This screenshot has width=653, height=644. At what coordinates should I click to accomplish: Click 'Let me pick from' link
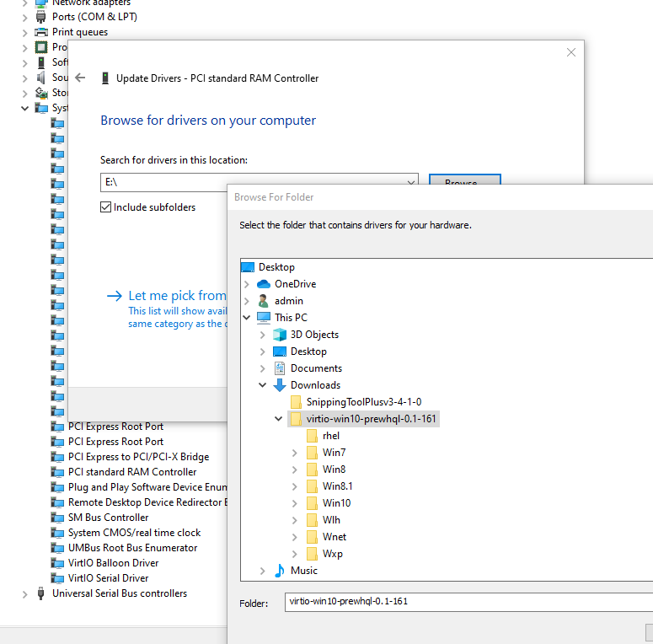[x=177, y=295]
